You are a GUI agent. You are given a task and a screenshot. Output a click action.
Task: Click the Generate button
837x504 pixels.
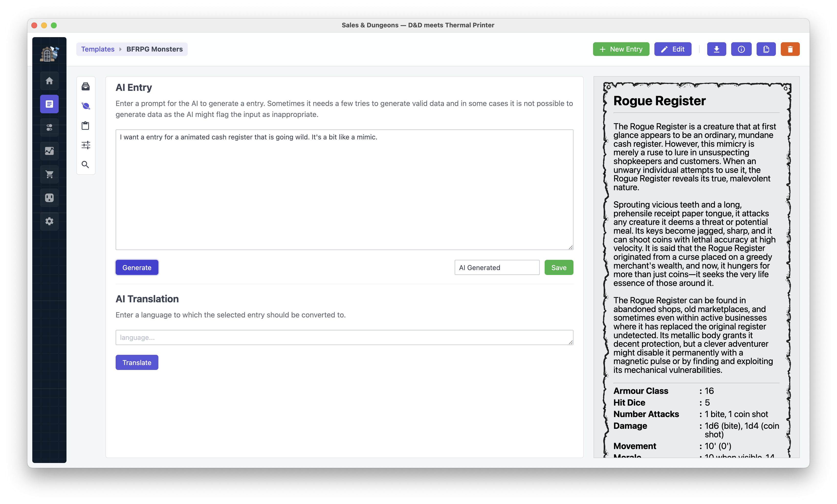pyautogui.click(x=136, y=267)
